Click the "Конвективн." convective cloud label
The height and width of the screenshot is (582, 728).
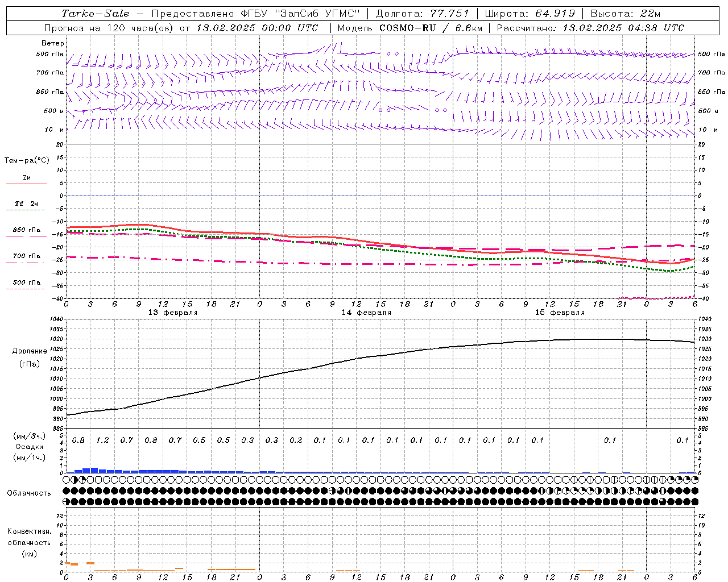[29, 531]
